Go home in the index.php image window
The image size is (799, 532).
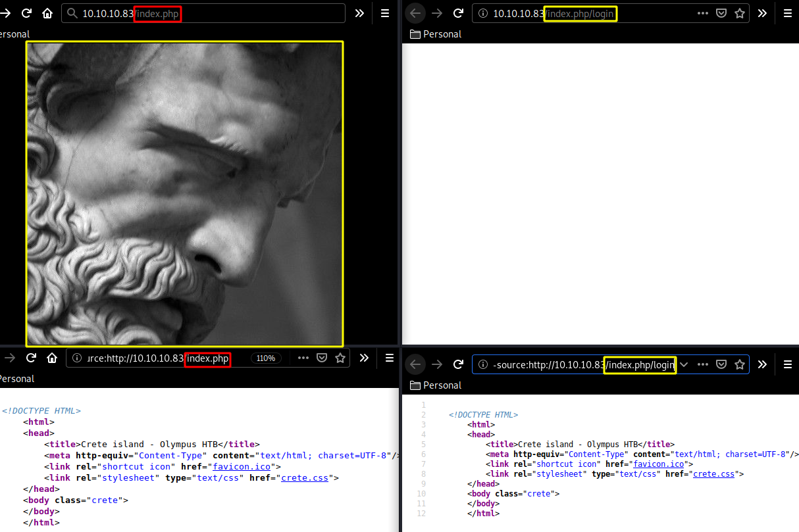pos(47,13)
